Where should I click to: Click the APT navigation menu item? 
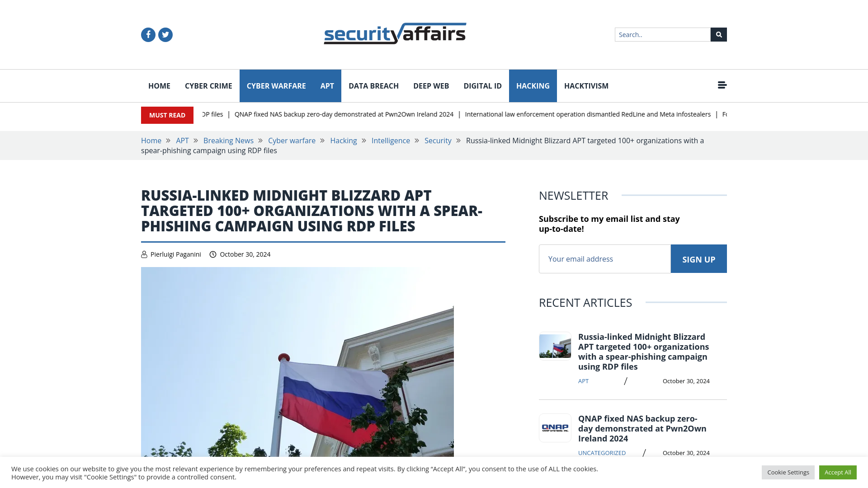[327, 86]
